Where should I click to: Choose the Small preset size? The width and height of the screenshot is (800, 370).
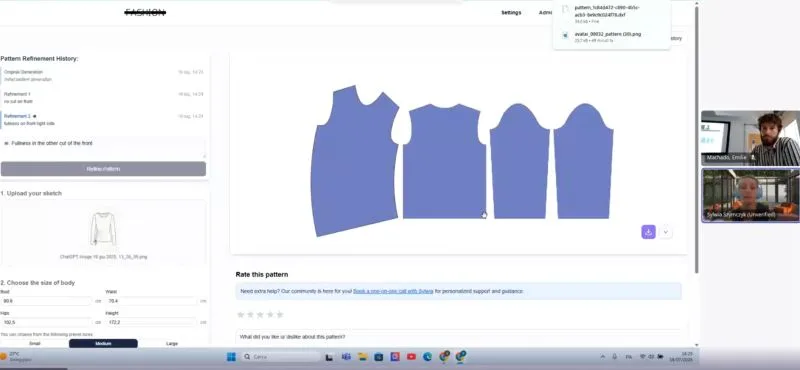(x=35, y=343)
